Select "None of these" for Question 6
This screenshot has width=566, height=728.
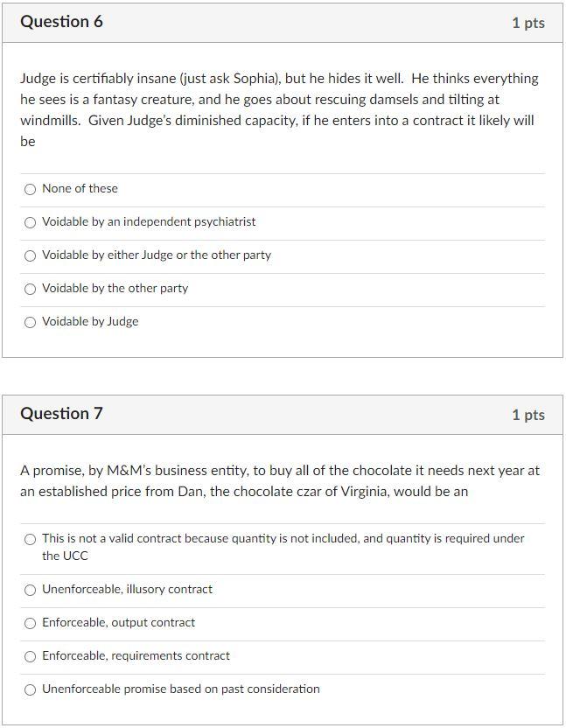tap(31, 188)
